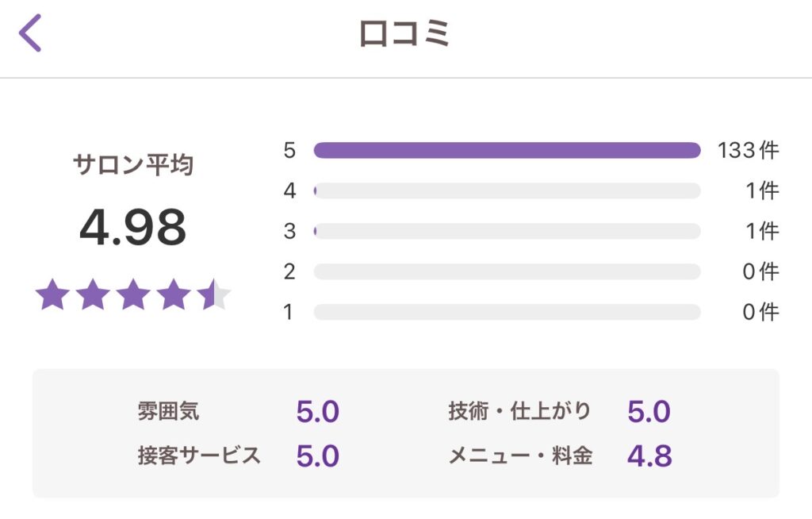This screenshot has width=812, height=519.
Task: Click the fourth purple rating star
Action: 174,295
